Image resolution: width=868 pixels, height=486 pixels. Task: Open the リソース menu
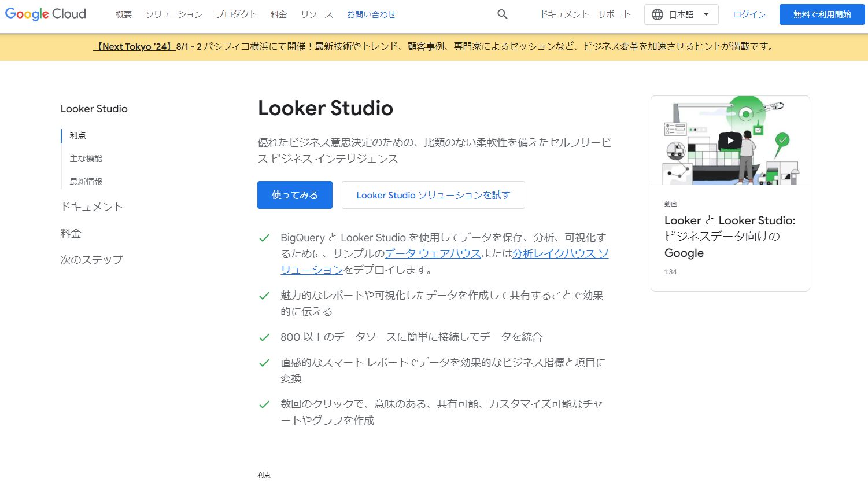[x=317, y=14]
